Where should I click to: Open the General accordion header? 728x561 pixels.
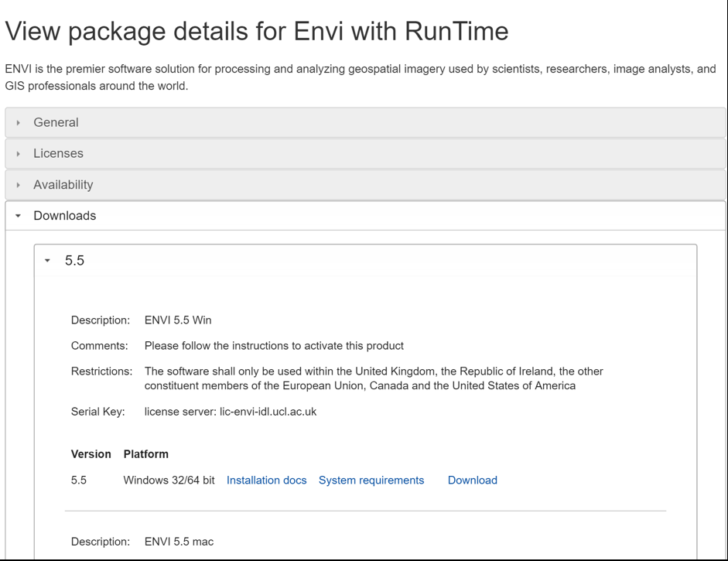[365, 122]
